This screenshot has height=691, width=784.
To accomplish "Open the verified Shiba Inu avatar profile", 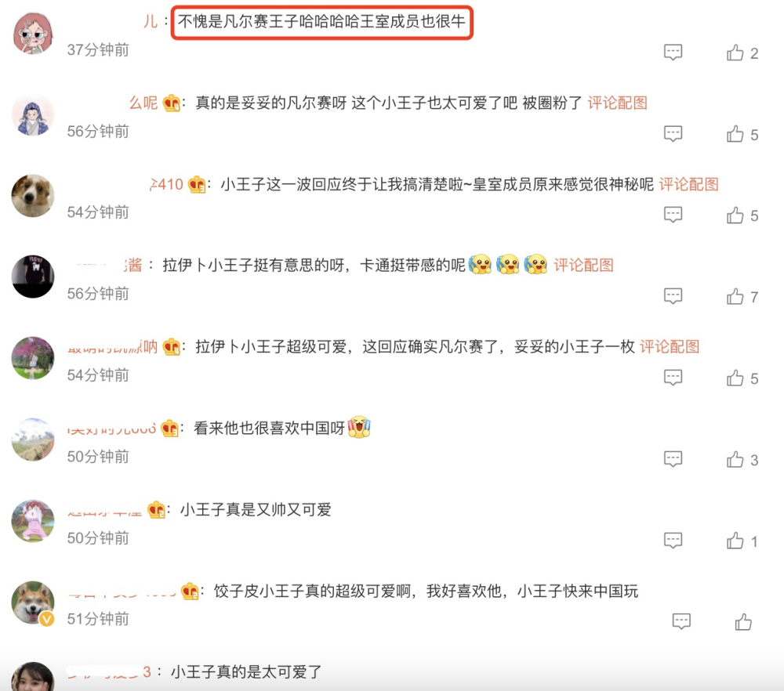I will (33, 603).
